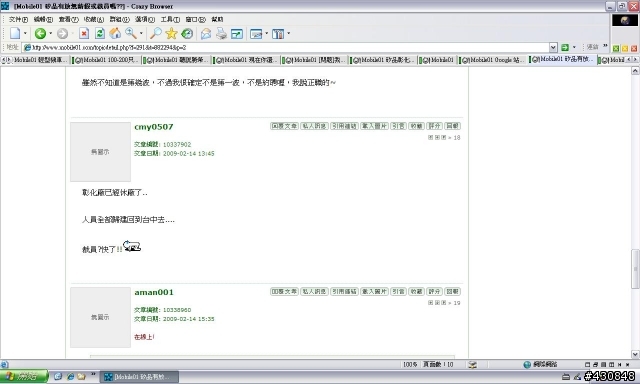The height and width of the screenshot is (384, 640).
Task: Stop loading with the red X page icon
Action: point(84,33)
